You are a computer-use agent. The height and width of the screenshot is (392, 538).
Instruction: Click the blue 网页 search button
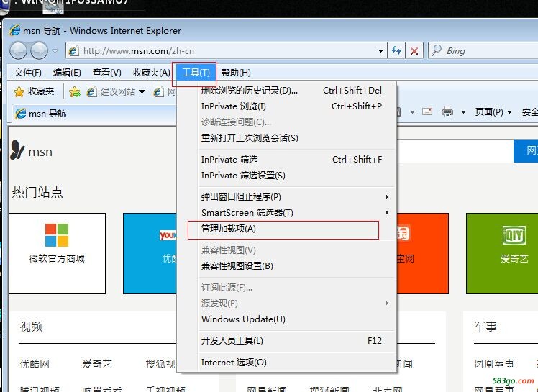pyautogui.click(x=526, y=151)
